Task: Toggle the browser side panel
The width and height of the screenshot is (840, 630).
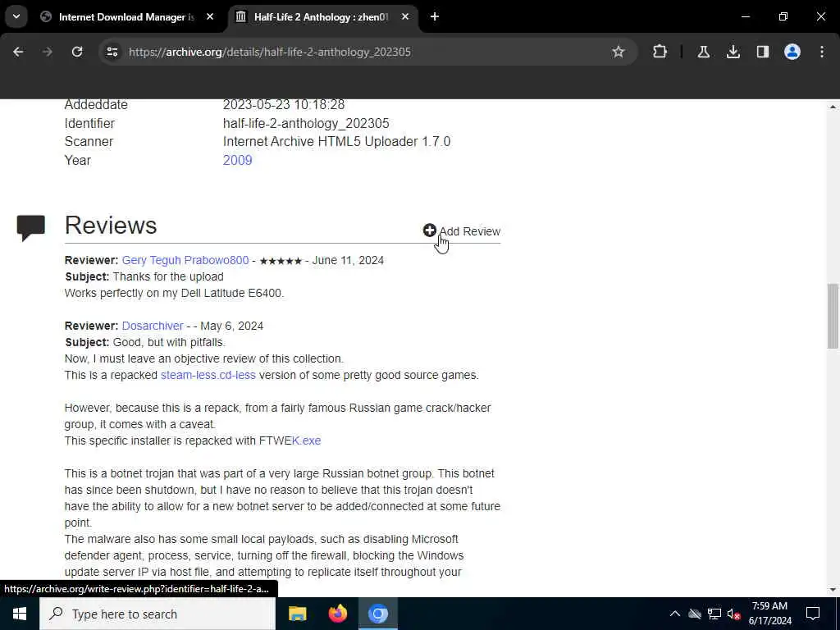Action: coord(762,52)
